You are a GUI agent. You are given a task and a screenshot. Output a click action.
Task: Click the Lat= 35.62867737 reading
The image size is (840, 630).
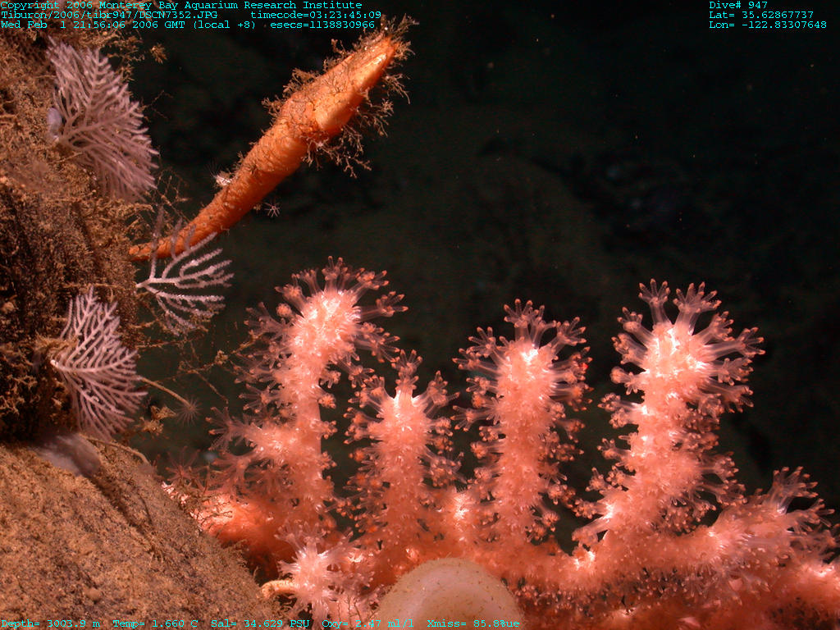[x=761, y=15]
